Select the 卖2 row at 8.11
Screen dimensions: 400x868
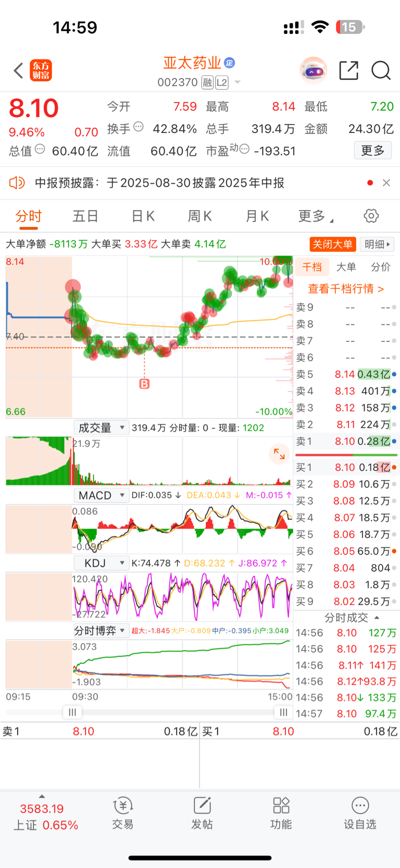coord(346,424)
